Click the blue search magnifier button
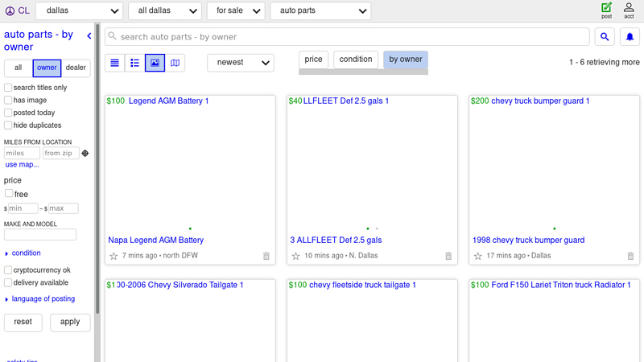 point(605,37)
